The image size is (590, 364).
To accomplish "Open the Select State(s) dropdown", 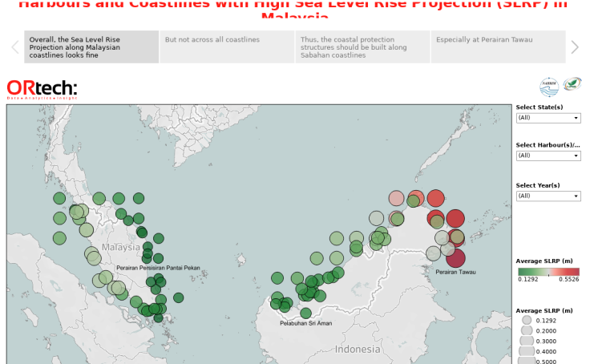I will [x=548, y=118].
